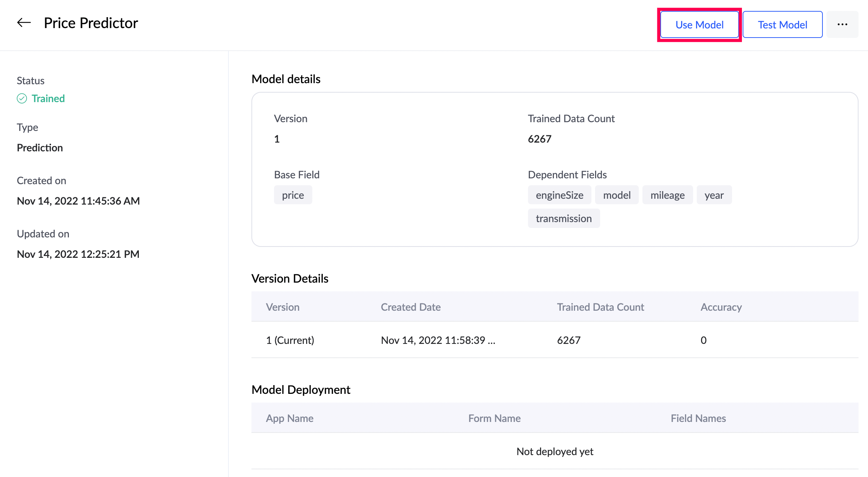
Task: Click the Accuracy column header
Action: click(x=721, y=307)
